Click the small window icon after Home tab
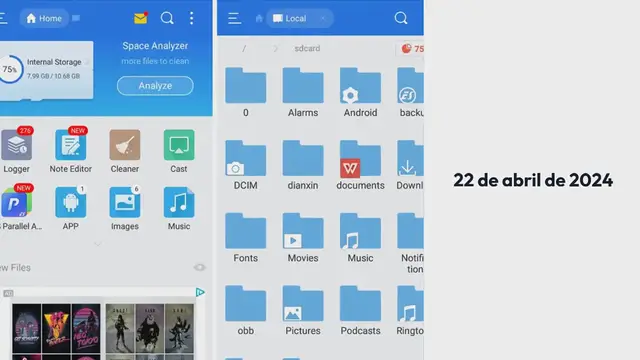640x360 pixels. click(x=76, y=18)
